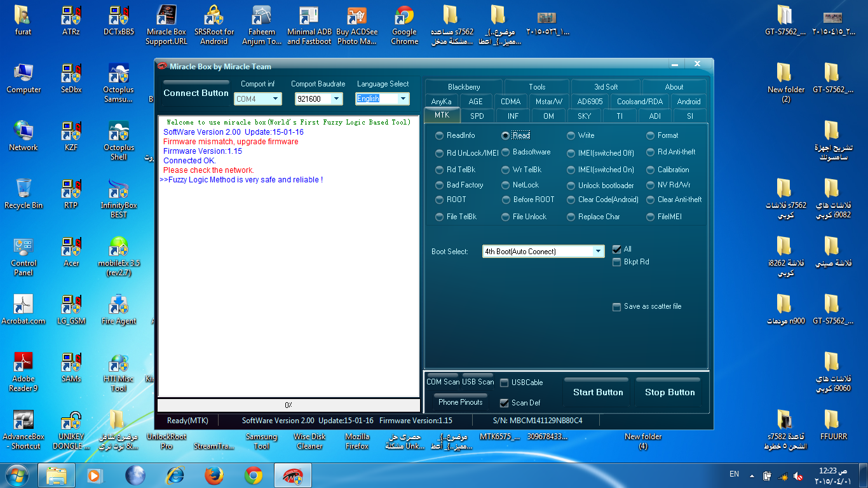This screenshot has height=488, width=868.
Task: Select the Fire Agent desktop icon
Action: [x=119, y=310]
